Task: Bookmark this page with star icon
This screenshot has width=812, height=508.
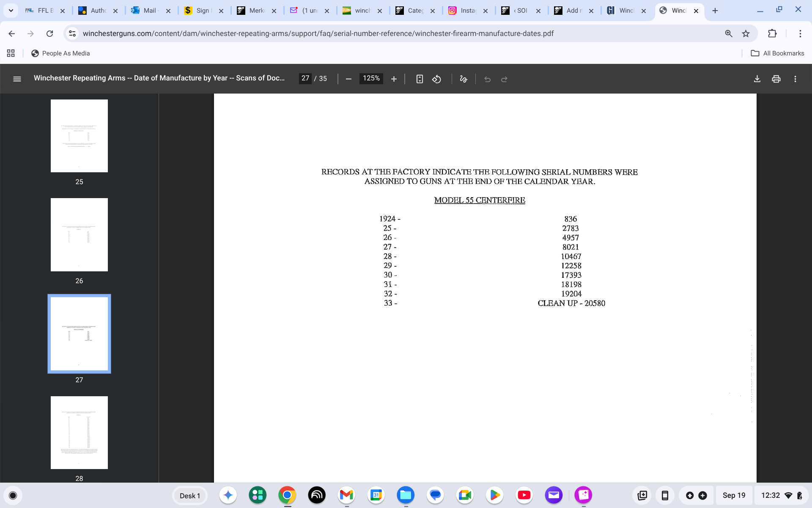Action: tap(746, 33)
